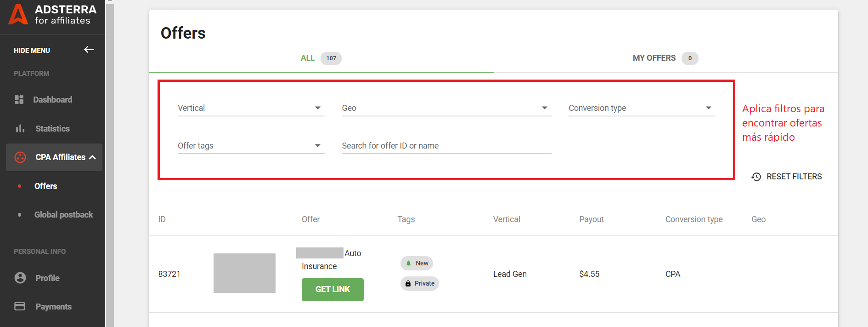Open the Vertical filter dropdown
This screenshot has width=868, height=327.
click(x=251, y=108)
